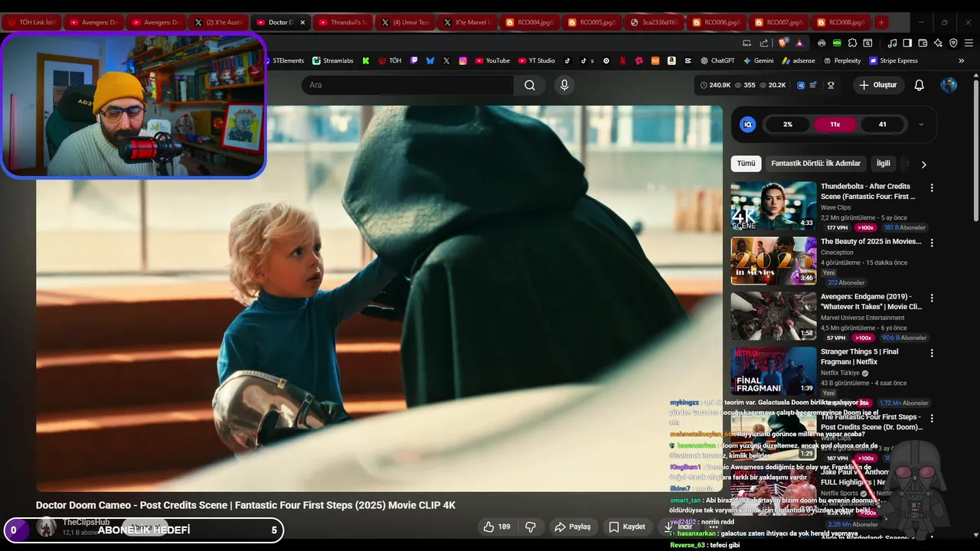
Task: Open the Twitch bookmark icon
Action: 413,60
